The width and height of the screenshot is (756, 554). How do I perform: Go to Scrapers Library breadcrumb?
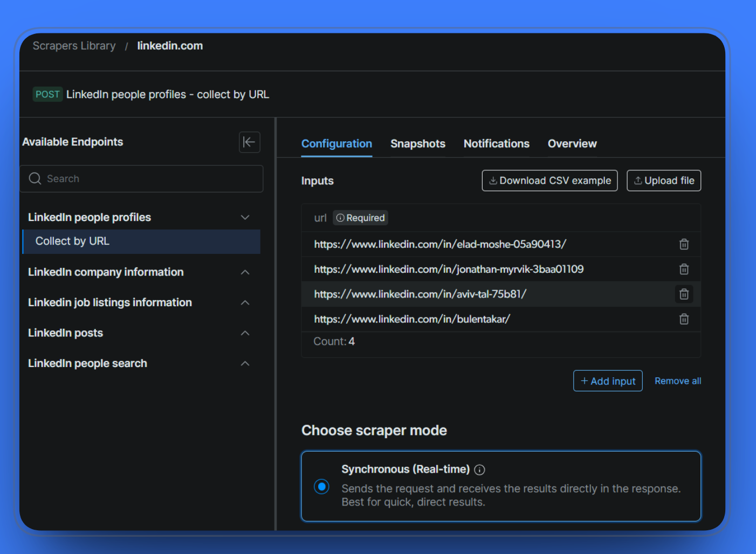tap(74, 46)
